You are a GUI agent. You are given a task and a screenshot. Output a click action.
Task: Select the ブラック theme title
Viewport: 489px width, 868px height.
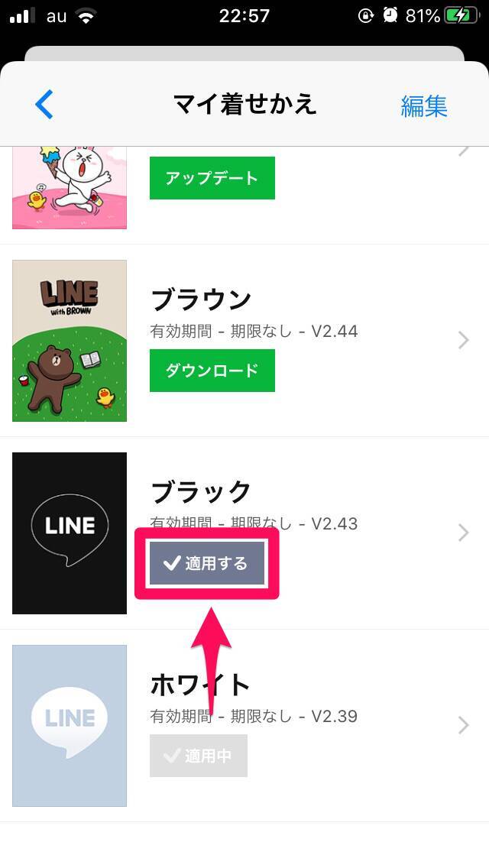pos(201,491)
